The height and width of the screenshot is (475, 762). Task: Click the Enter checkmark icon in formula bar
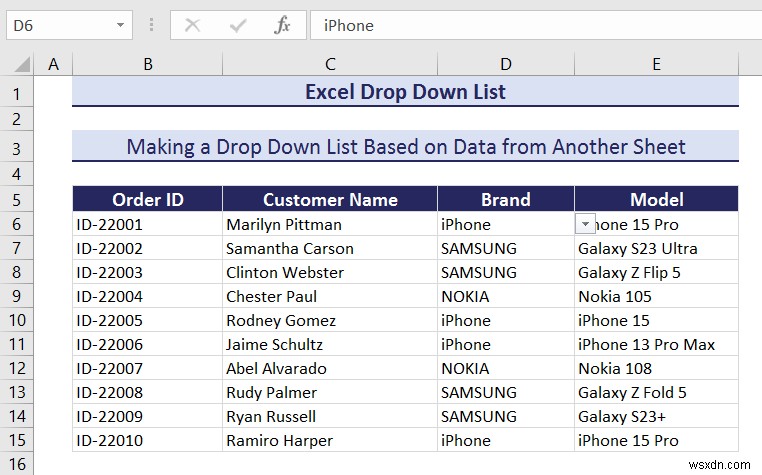(238, 25)
